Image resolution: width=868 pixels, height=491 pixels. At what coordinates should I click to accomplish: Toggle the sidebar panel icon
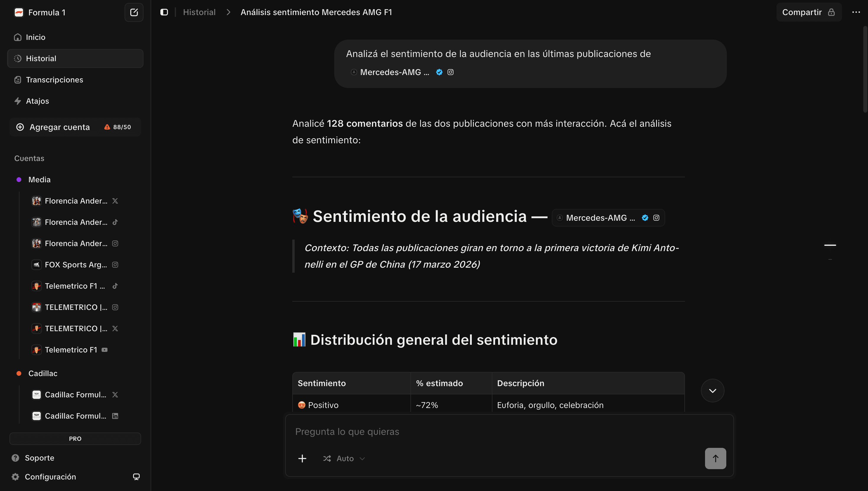(x=164, y=12)
